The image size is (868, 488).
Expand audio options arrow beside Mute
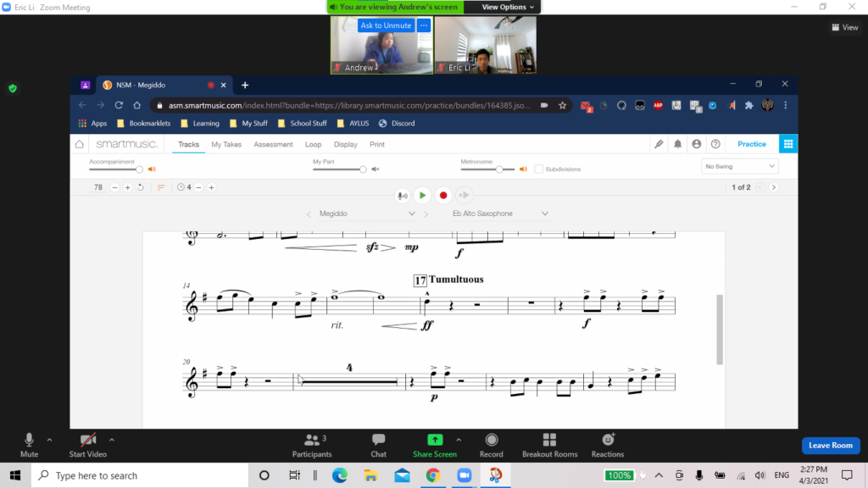[x=49, y=440]
